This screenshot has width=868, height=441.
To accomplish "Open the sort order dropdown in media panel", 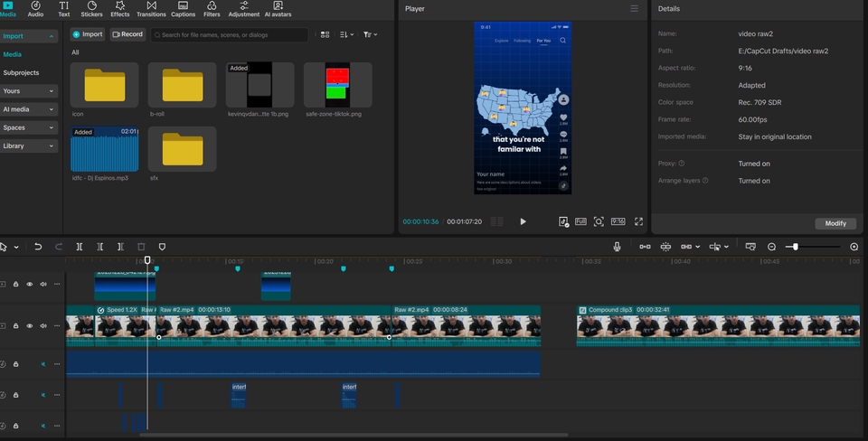I will 347,34.
